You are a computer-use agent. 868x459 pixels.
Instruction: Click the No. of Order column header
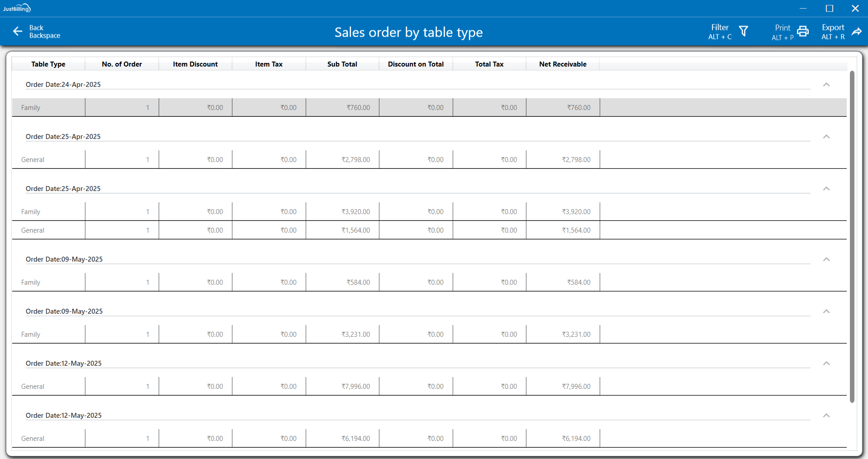pos(122,64)
